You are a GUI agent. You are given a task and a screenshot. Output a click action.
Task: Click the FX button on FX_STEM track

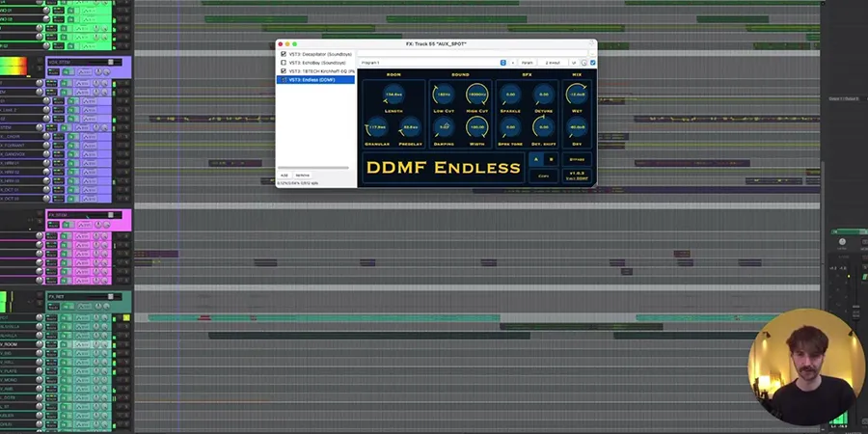point(68,226)
